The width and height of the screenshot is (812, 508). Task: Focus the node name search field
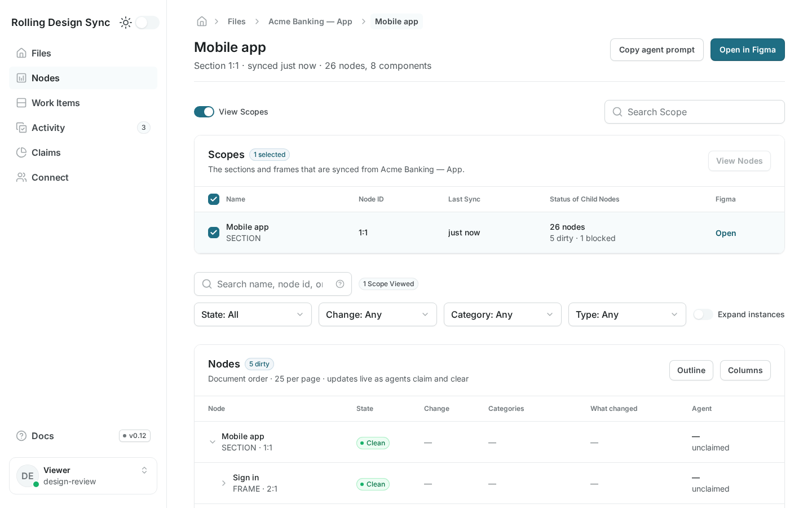click(x=273, y=284)
